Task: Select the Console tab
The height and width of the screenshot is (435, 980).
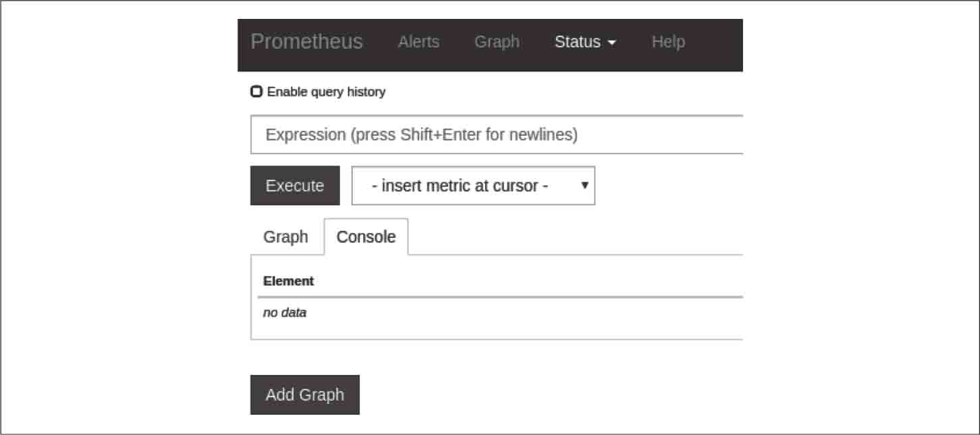Action: click(x=366, y=237)
